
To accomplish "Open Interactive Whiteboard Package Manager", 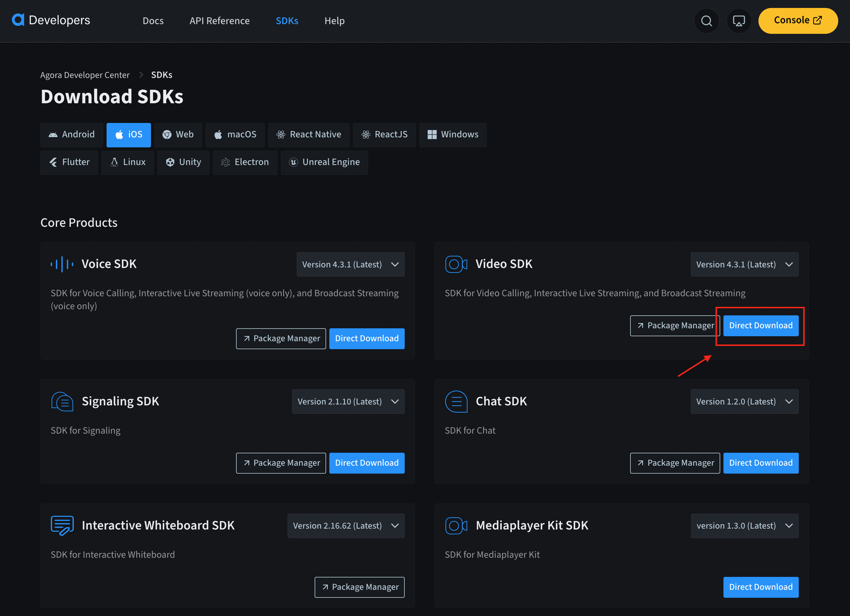I will tap(359, 587).
